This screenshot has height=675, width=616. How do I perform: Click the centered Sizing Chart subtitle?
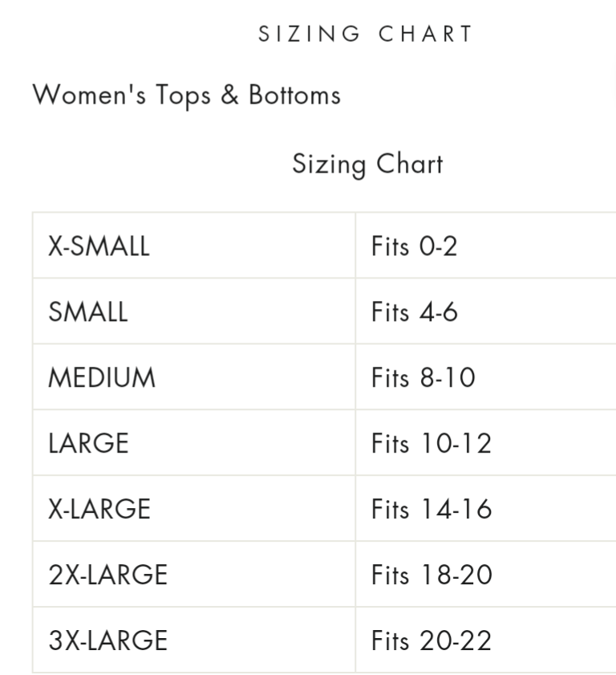coord(367,165)
